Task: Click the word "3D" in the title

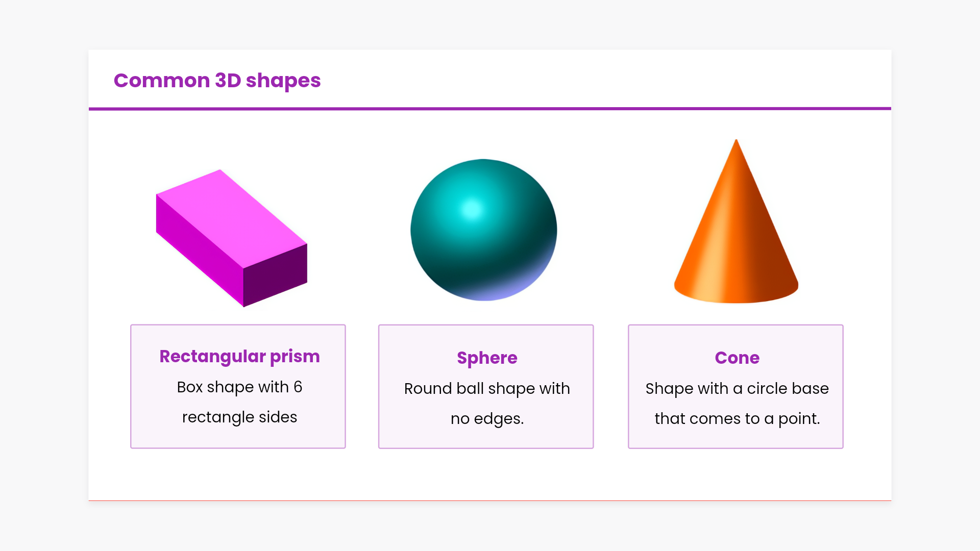Action: coord(228,81)
